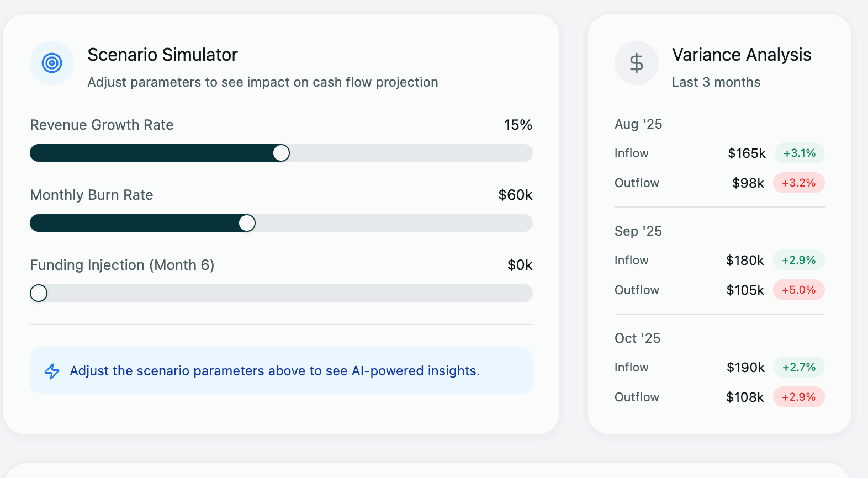Click the Aug '25 outflow +3.2% badge
This screenshot has width=868, height=478.
point(798,183)
